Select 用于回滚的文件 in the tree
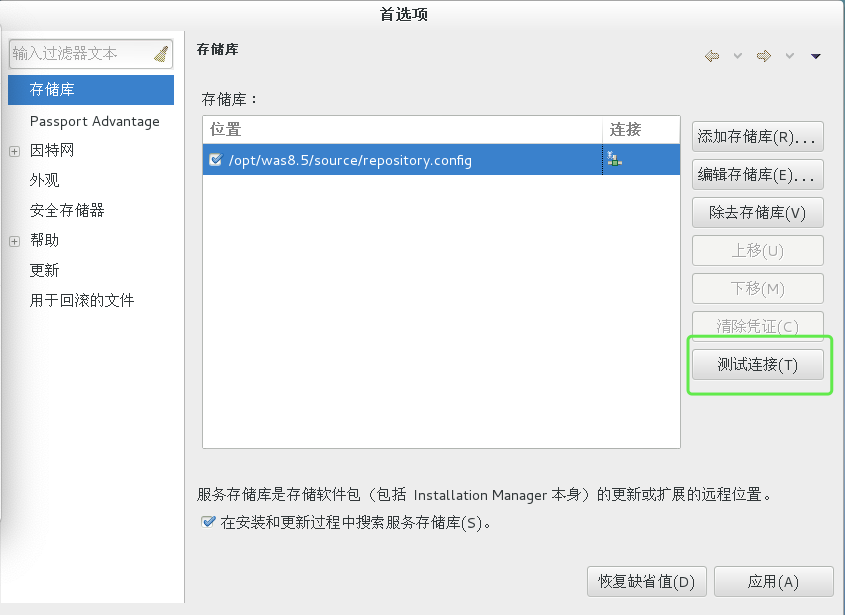 82,300
